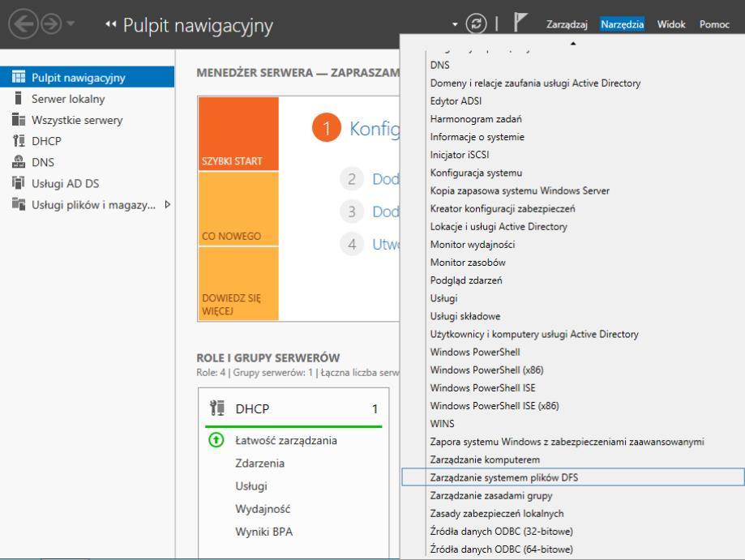Screen dimensions: 745x560
Task: Click the DHCP role tile icon
Action: pyautogui.click(x=217, y=408)
